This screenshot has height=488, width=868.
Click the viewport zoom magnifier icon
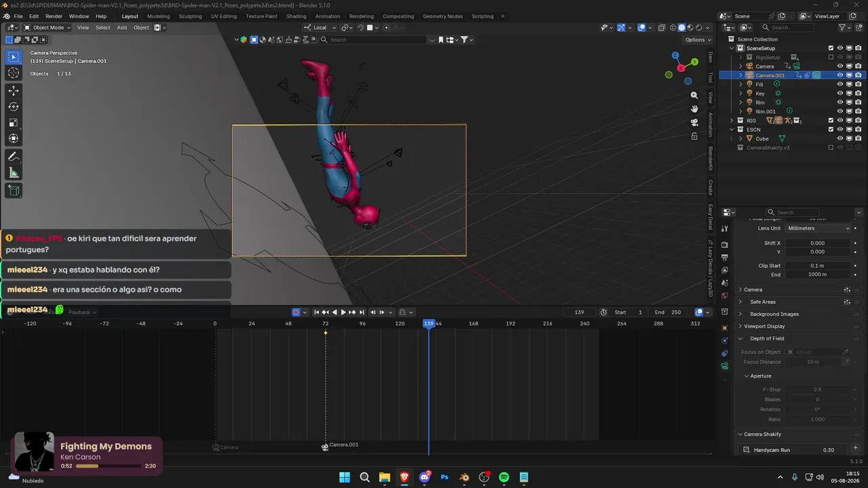pos(694,96)
